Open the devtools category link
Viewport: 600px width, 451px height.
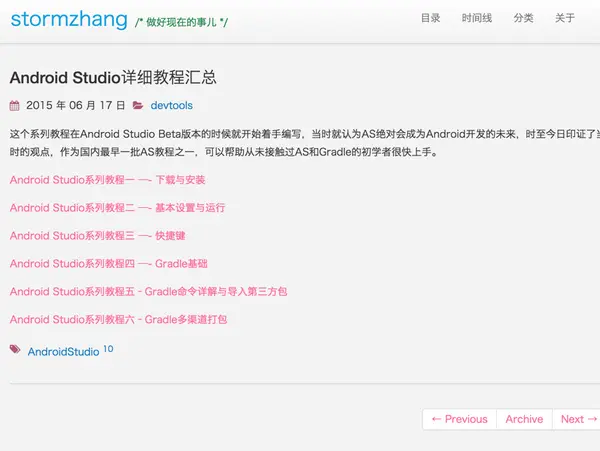click(171, 106)
